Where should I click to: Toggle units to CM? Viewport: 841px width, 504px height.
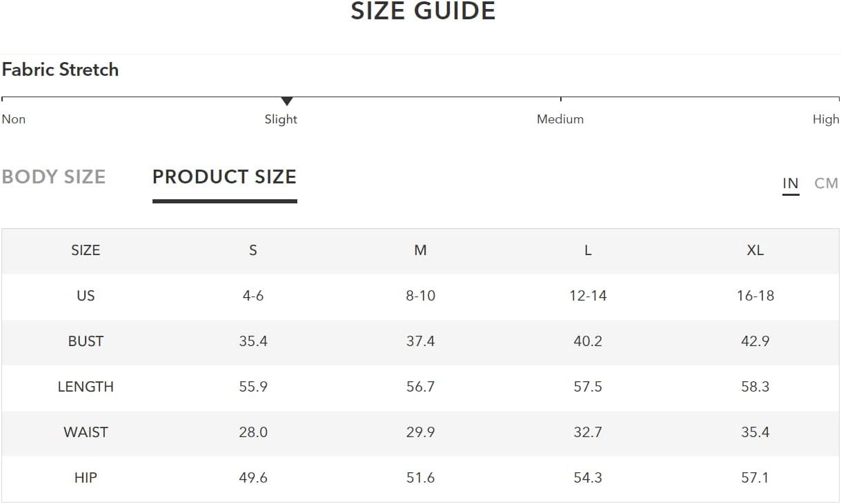coord(826,183)
